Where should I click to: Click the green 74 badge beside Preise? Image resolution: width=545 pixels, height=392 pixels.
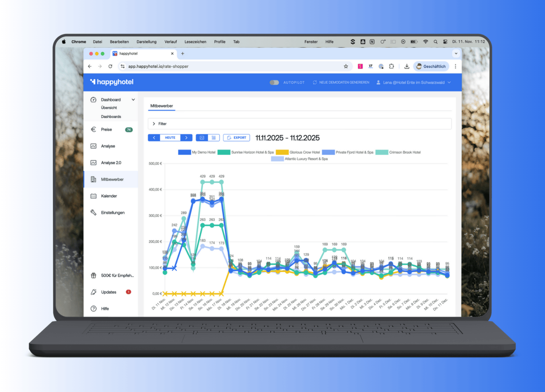click(x=129, y=130)
